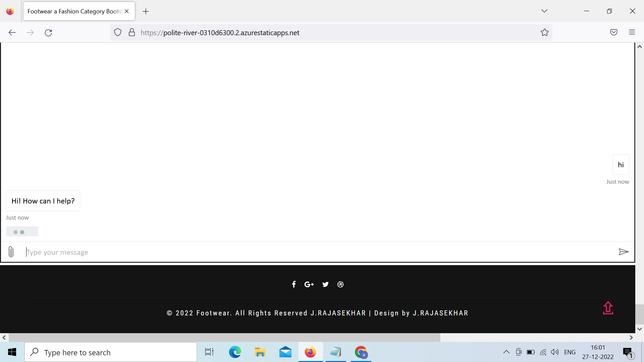
Task: Open Firefox tracking protection shield
Action: [118, 33]
